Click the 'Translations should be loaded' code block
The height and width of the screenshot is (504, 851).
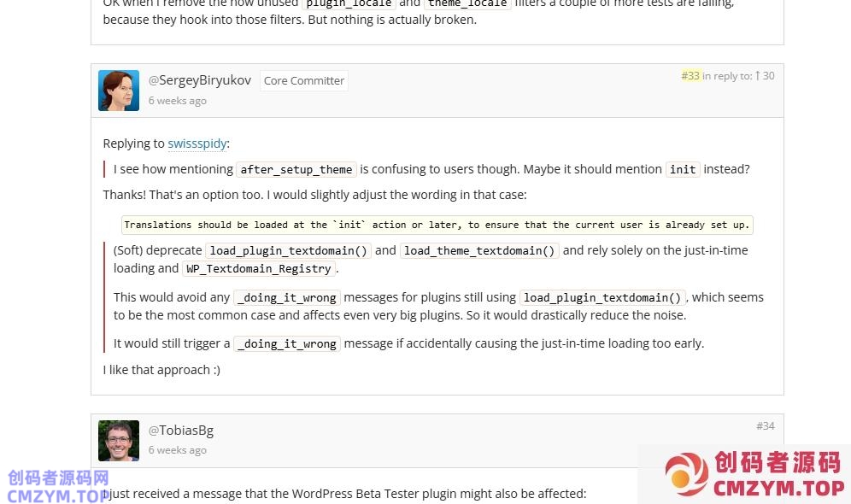(437, 226)
